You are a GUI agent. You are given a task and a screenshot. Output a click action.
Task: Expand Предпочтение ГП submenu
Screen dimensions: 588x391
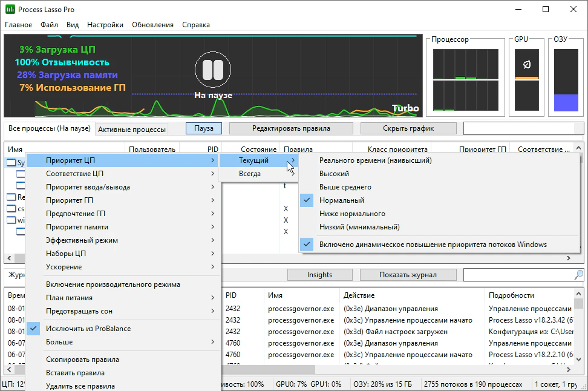click(x=123, y=214)
